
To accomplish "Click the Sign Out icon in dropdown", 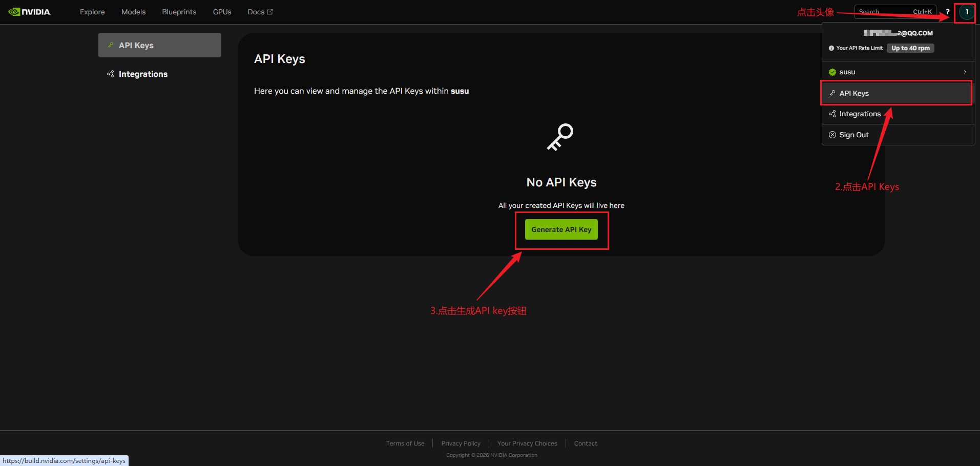I will pos(832,135).
